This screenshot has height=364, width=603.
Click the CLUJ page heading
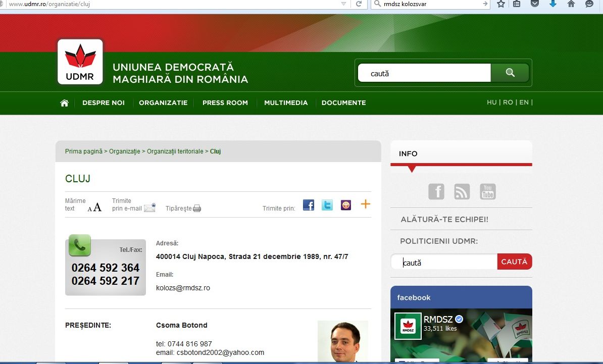coord(78,179)
